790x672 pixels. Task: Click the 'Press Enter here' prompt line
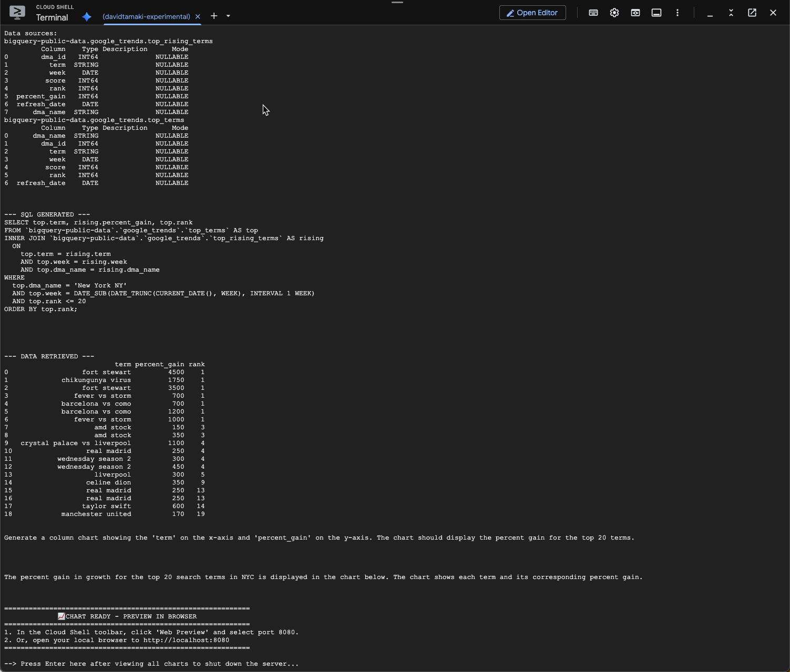(x=151, y=664)
